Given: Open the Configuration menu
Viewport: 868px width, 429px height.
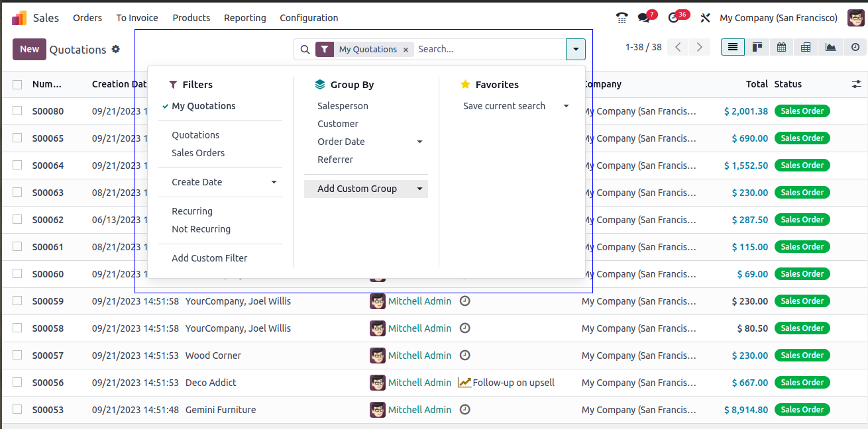Looking at the screenshot, I should tap(309, 18).
